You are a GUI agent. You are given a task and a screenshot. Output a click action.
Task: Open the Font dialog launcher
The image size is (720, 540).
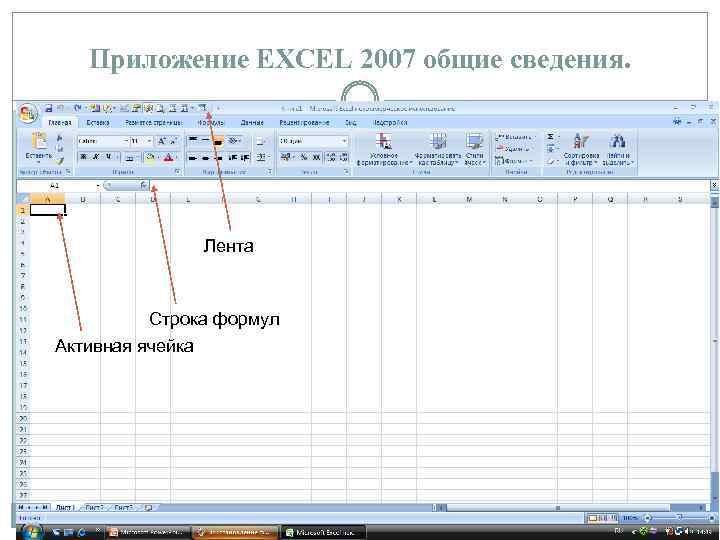[x=178, y=172]
